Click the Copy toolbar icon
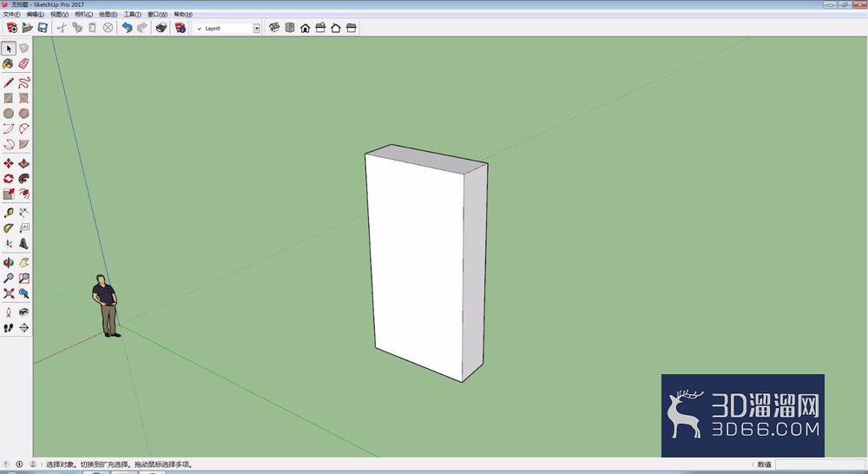 pos(77,28)
